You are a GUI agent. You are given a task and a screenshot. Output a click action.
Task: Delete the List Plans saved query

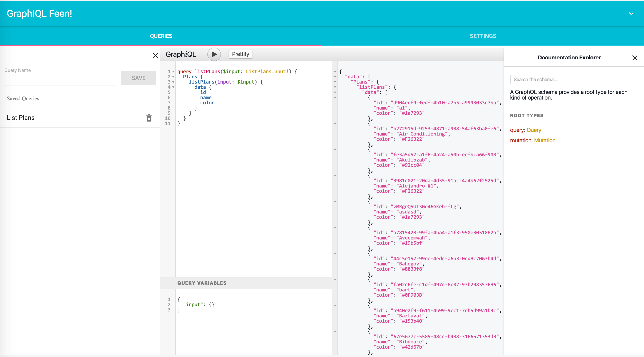coord(149,118)
